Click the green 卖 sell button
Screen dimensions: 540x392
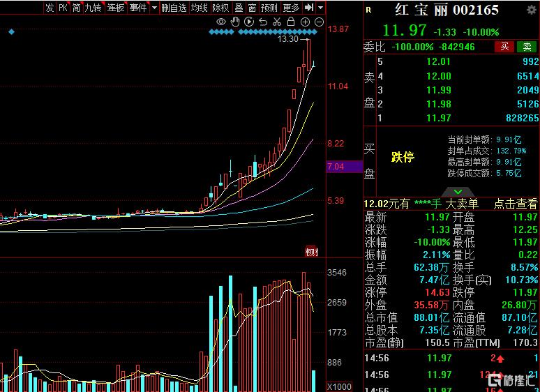(527, 47)
